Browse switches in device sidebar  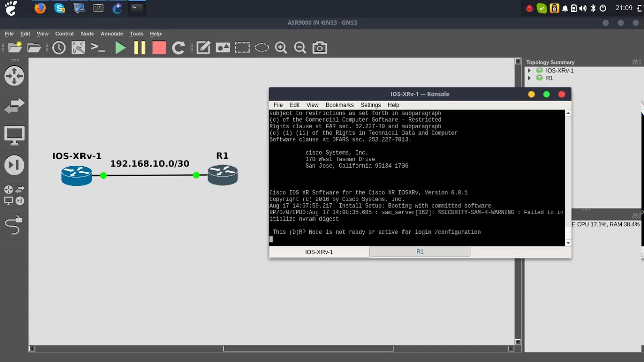14,106
